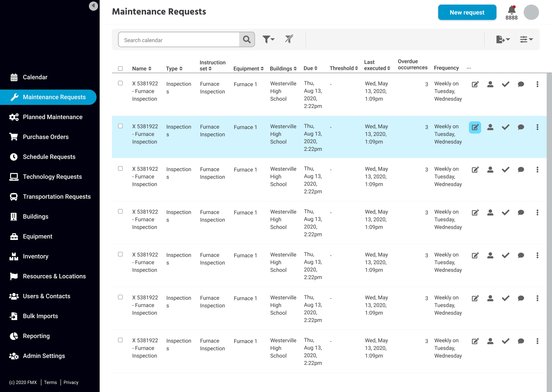This screenshot has width=552, height=392.
Task: Switch to Planned Maintenance in sidebar
Action: coord(52,117)
